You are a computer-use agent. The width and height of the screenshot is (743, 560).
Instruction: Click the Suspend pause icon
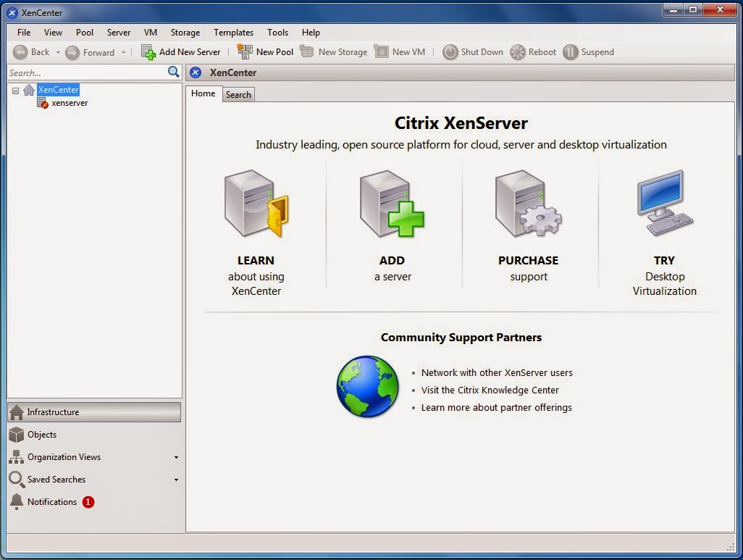point(571,52)
